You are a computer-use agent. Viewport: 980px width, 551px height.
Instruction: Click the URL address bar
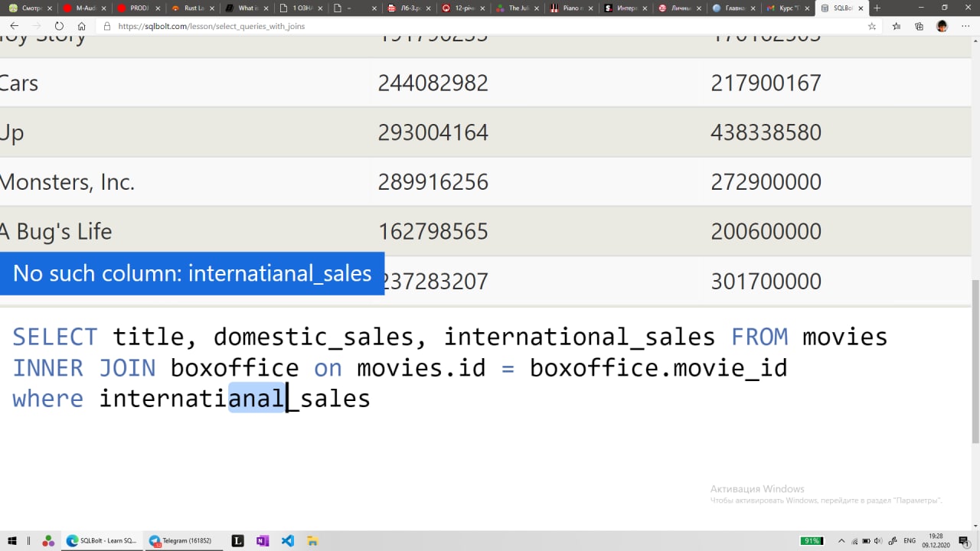coord(459,26)
